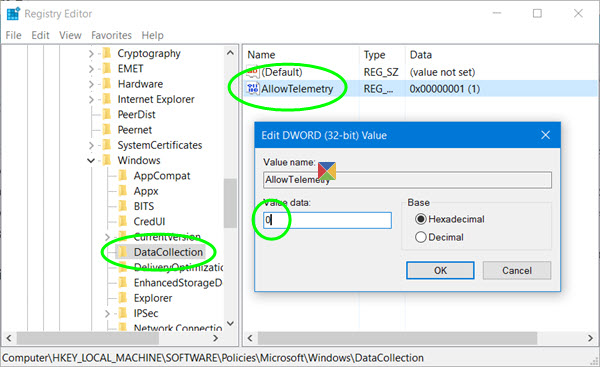The height and width of the screenshot is (367, 600).
Task: Confirm the DWORD edit with OK
Action: (x=440, y=271)
